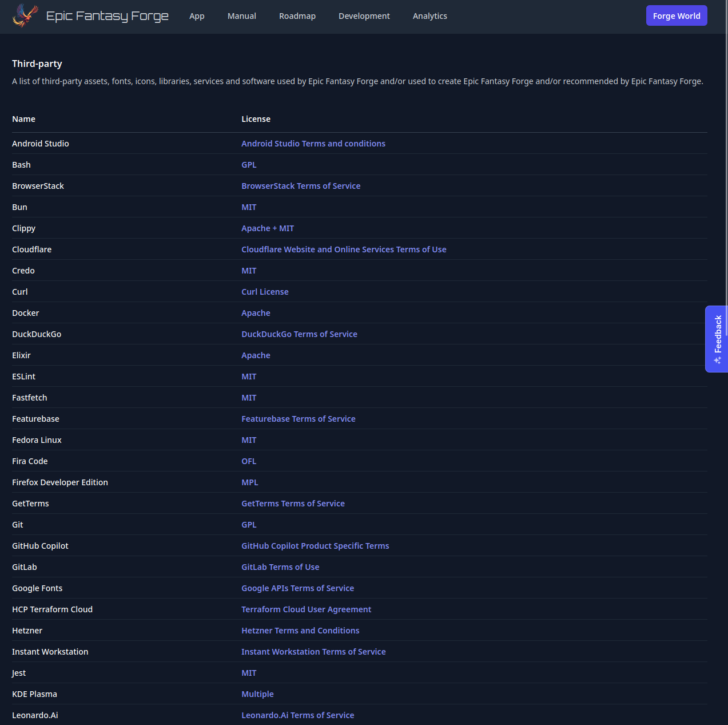The image size is (728, 725).
Task: Open the MIT license for ESLint
Action: click(249, 377)
